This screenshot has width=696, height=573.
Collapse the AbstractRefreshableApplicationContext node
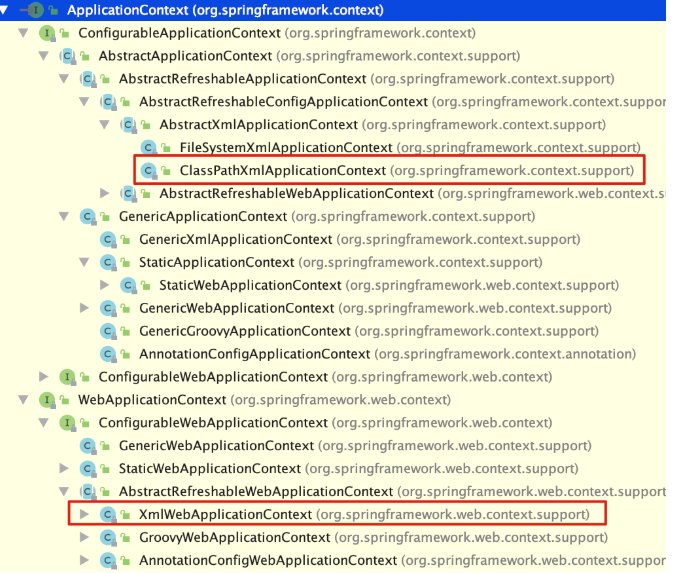[64, 79]
